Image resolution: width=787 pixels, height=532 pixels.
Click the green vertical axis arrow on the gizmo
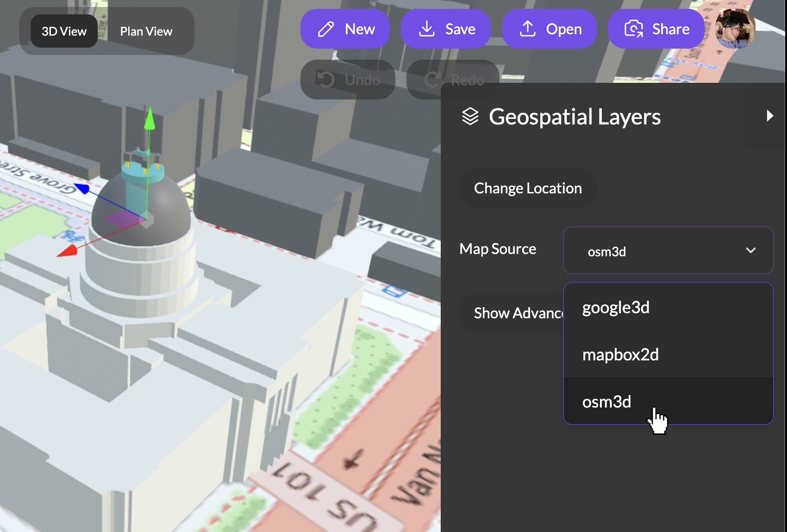(x=149, y=120)
